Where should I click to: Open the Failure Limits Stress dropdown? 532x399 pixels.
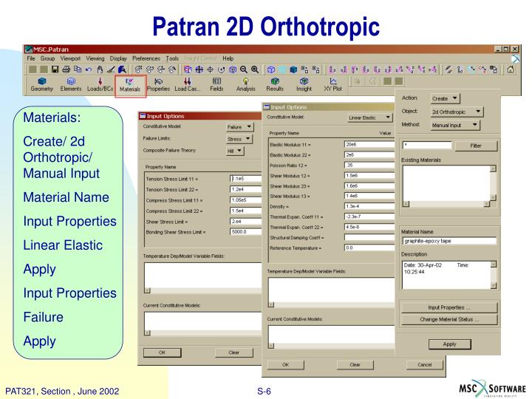pyautogui.click(x=239, y=139)
